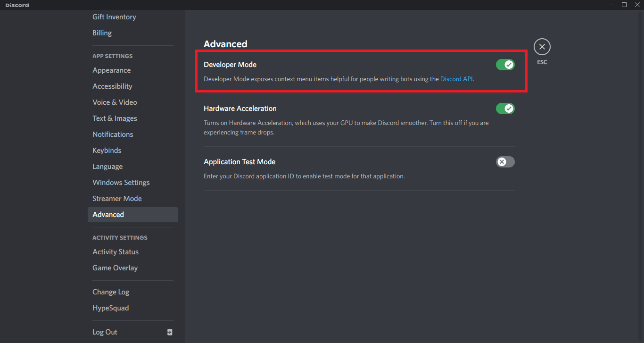View the Change Log
644x343 pixels.
coord(111,292)
